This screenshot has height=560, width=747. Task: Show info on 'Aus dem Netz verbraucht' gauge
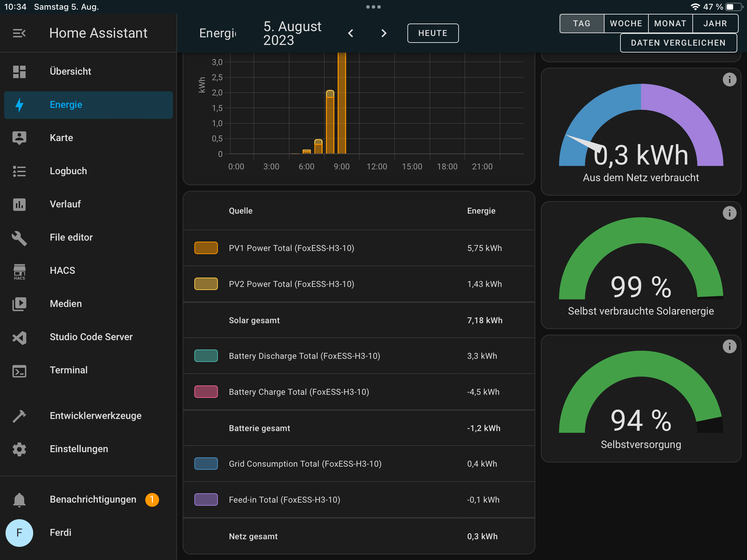click(x=730, y=79)
